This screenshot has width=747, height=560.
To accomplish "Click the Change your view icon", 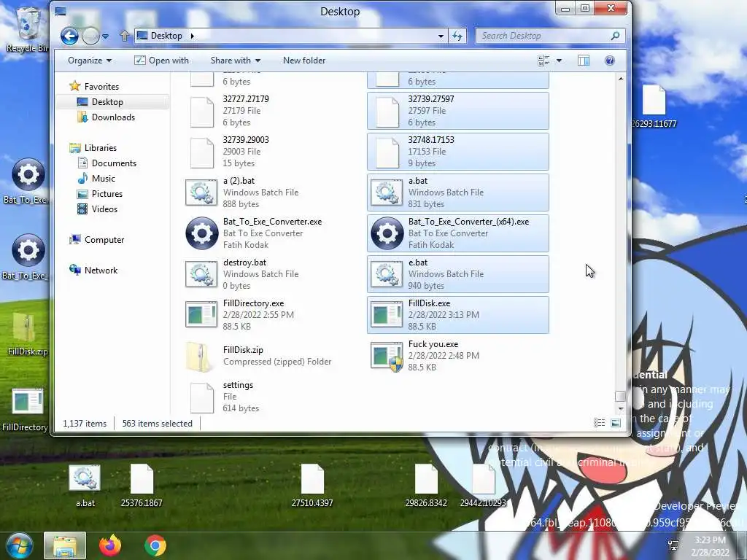I will [543, 61].
